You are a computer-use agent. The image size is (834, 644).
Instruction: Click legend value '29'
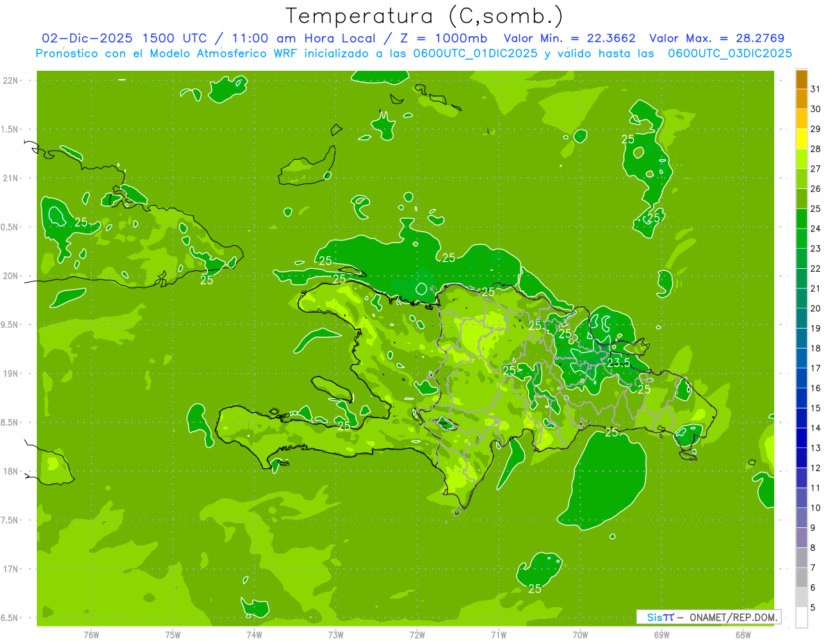tap(816, 129)
